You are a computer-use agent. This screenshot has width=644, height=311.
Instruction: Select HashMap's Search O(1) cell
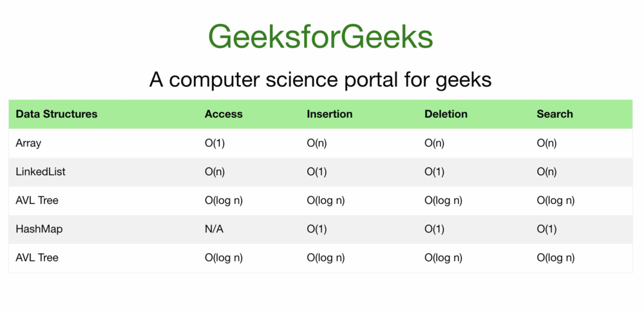tap(547, 229)
